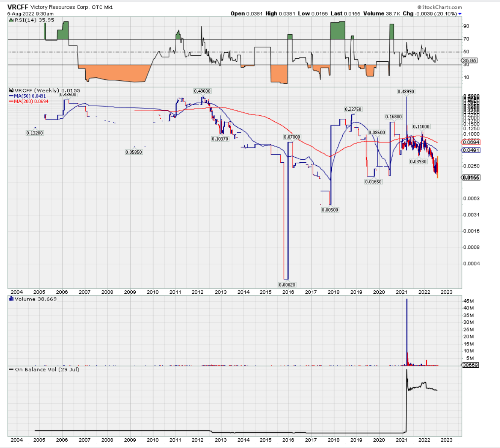Click the red 0.0694 axis tag
This screenshot has width=500, height=448.
click(471, 142)
